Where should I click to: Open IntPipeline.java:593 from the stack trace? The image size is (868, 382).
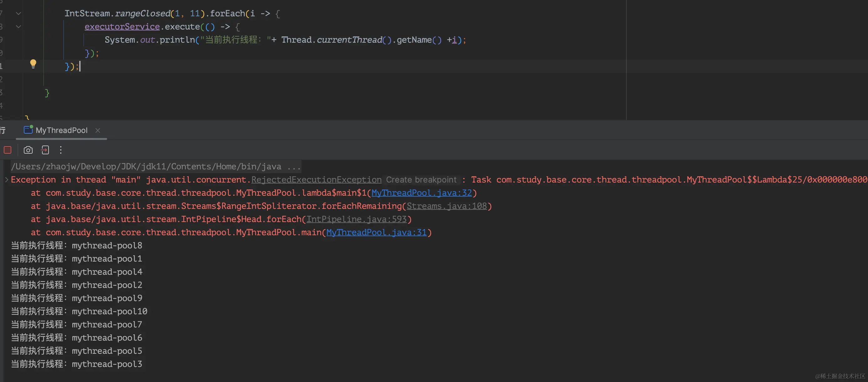pos(358,219)
